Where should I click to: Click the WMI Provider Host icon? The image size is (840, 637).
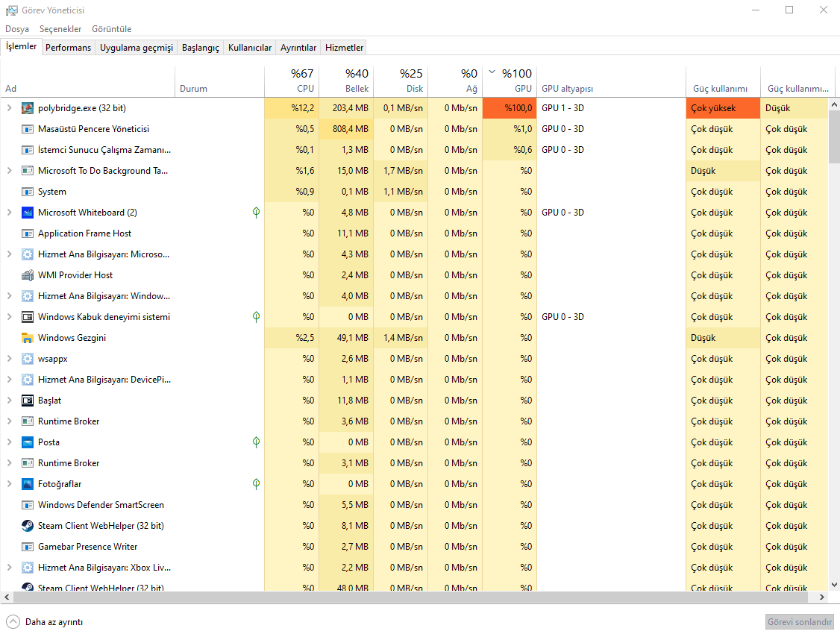(28, 275)
